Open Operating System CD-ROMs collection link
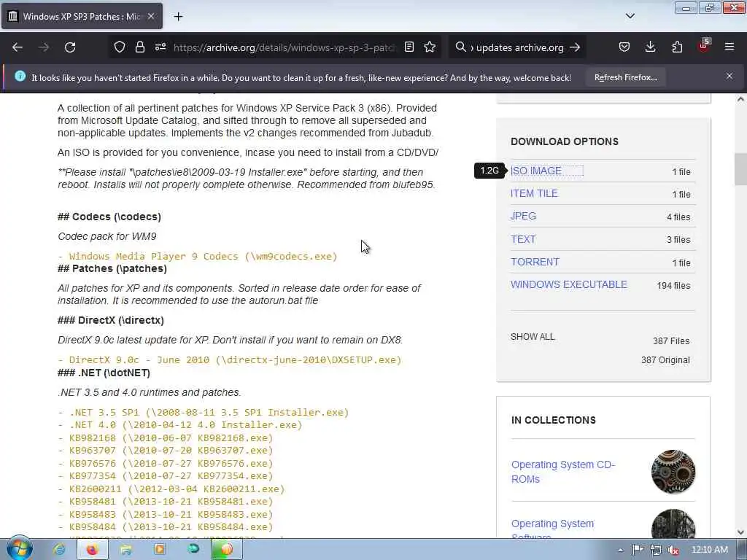747x560 pixels. click(563, 472)
